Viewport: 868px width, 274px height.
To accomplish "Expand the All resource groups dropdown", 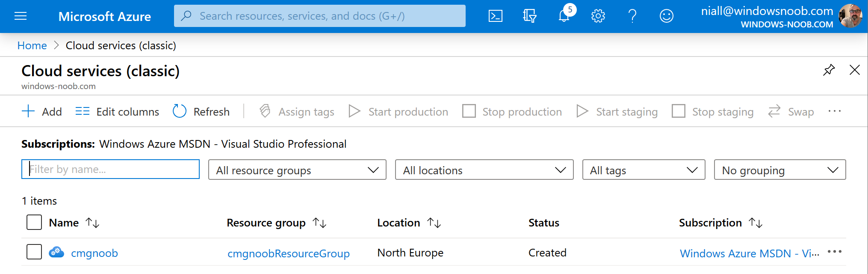I will [297, 170].
